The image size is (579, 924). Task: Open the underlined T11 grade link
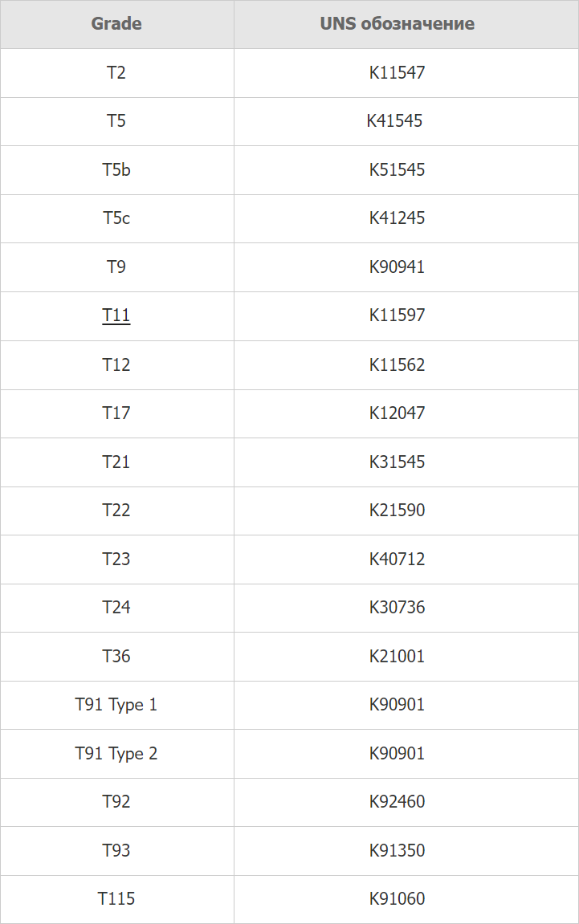pos(116,315)
